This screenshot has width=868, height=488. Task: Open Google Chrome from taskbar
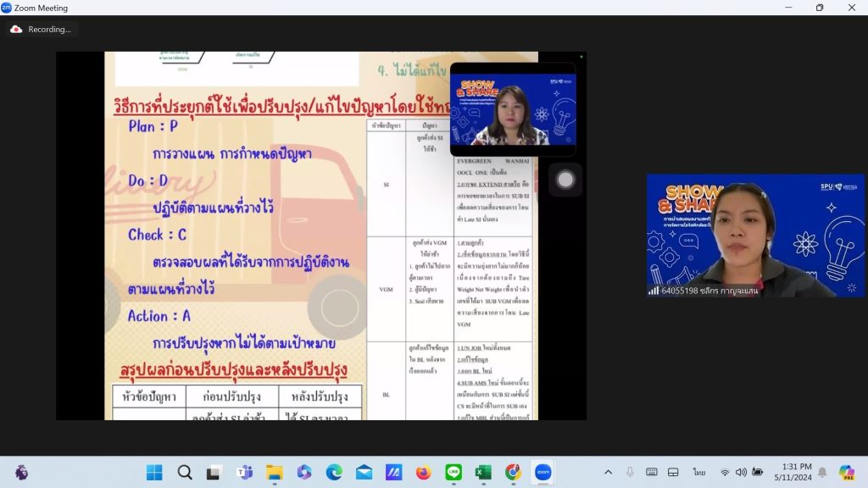(x=513, y=473)
